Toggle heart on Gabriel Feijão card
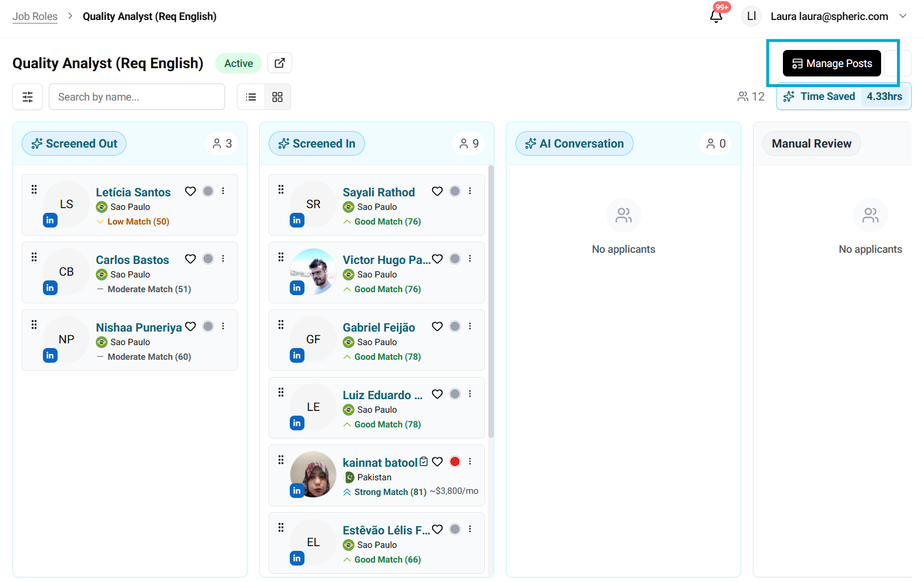Viewport: 924px width, 582px height. 437,326
